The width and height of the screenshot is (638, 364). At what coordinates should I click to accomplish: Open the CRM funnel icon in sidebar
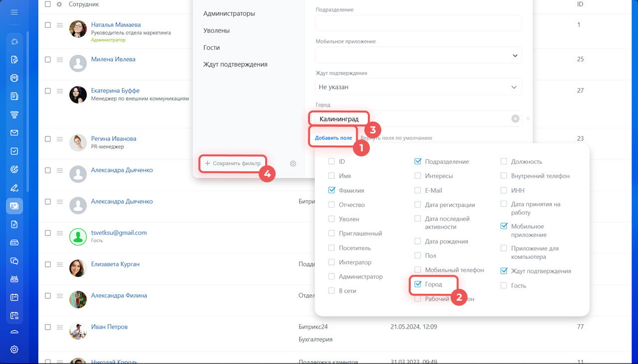pyautogui.click(x=14, y=115)
